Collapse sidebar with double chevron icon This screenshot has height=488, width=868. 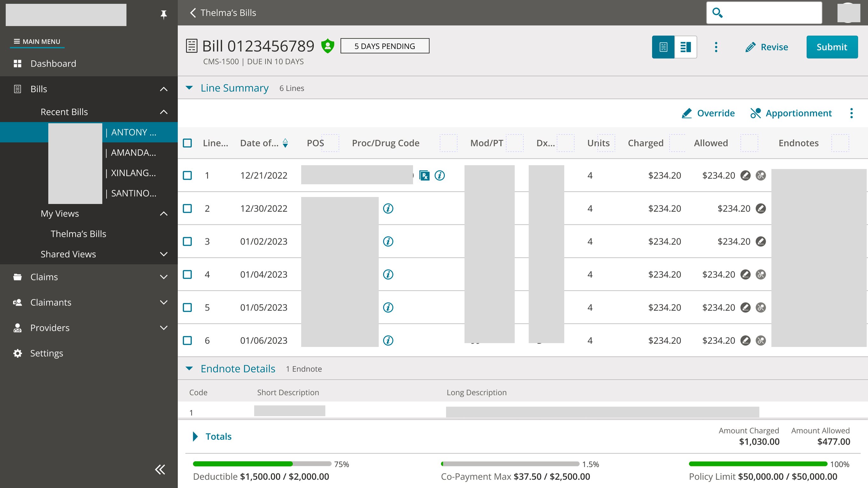(160, 470)
